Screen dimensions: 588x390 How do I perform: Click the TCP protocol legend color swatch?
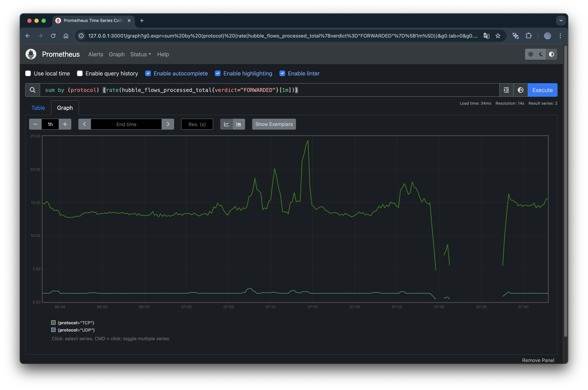(53, 323)
